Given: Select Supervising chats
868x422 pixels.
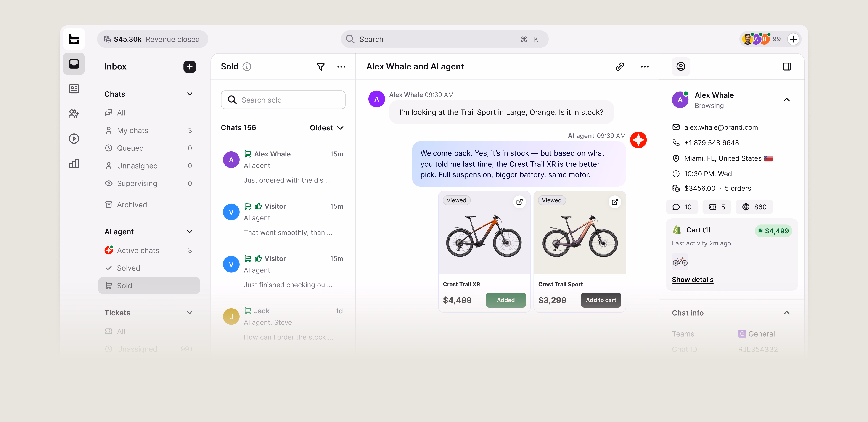Looking at the screenshot, I should tap(149, 184).
